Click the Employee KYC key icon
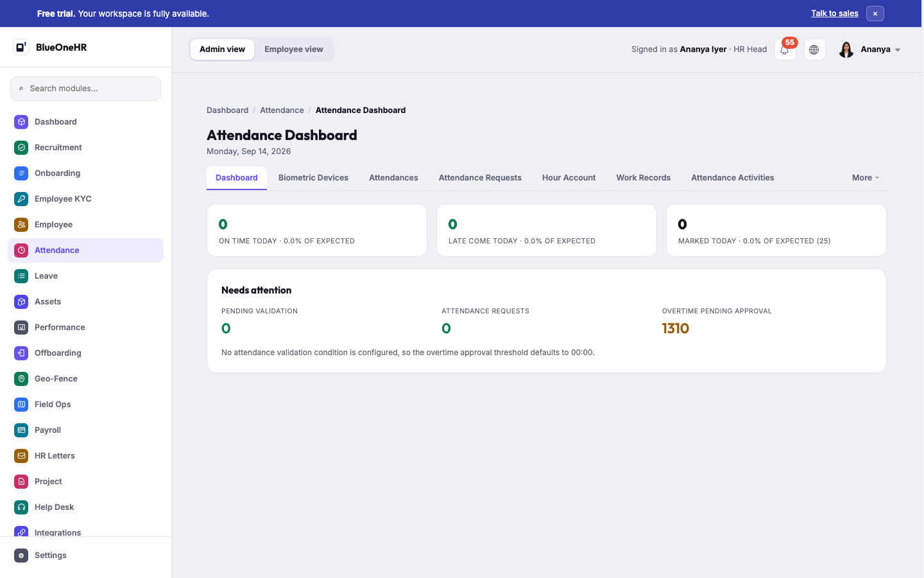Image resolution: width=924 pixels, height=578 pixels. [21, 198]
